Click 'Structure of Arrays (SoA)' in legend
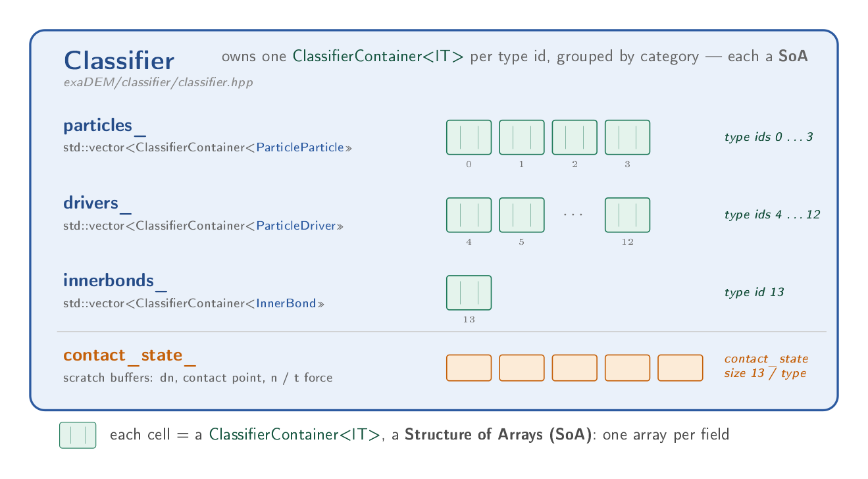The width and height of the screenshot is (868, 479). click(x=499, y=435)
